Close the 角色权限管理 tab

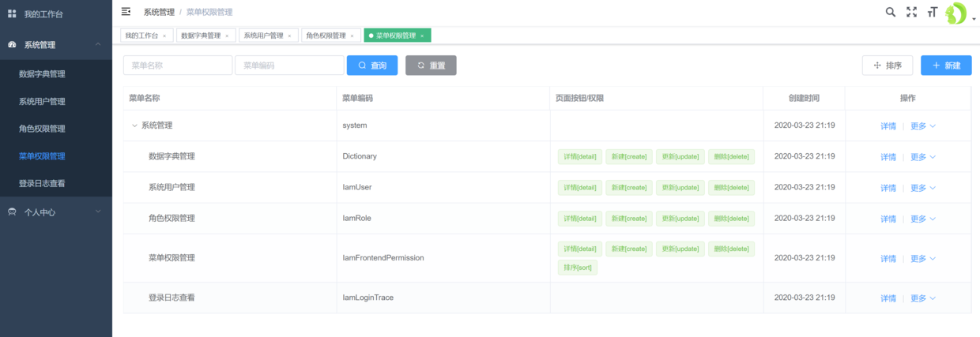[x=352, y=36]
